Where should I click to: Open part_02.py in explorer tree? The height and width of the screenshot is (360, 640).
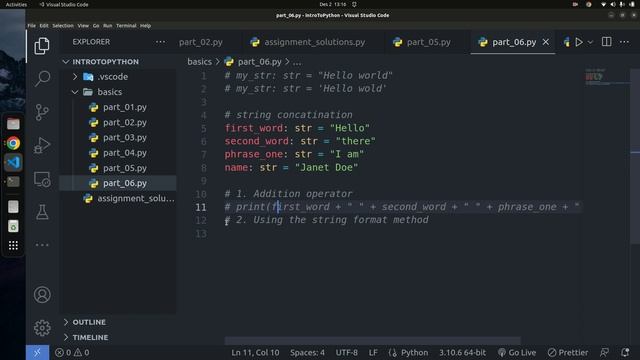click(x=118, y=122)
